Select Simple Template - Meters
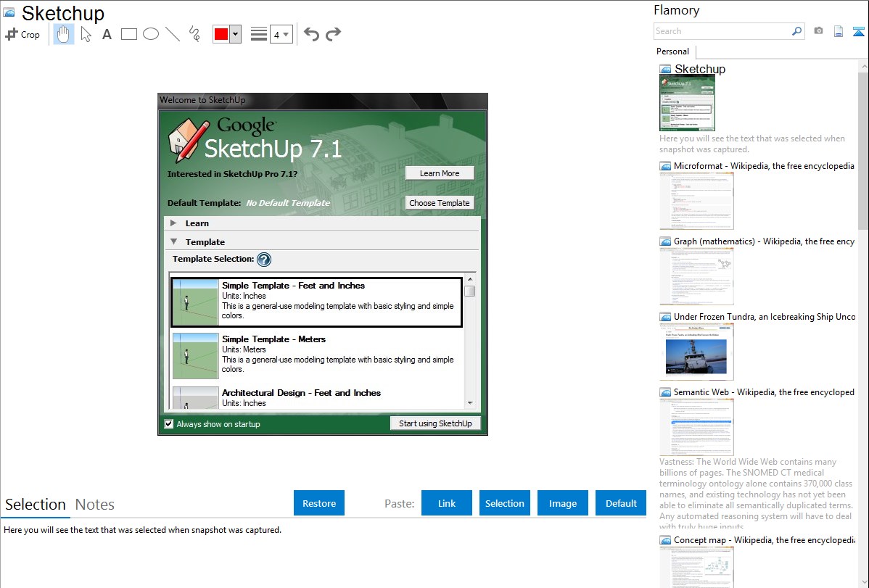The height and width of the screenshot is (588, 869). [316, 355]
